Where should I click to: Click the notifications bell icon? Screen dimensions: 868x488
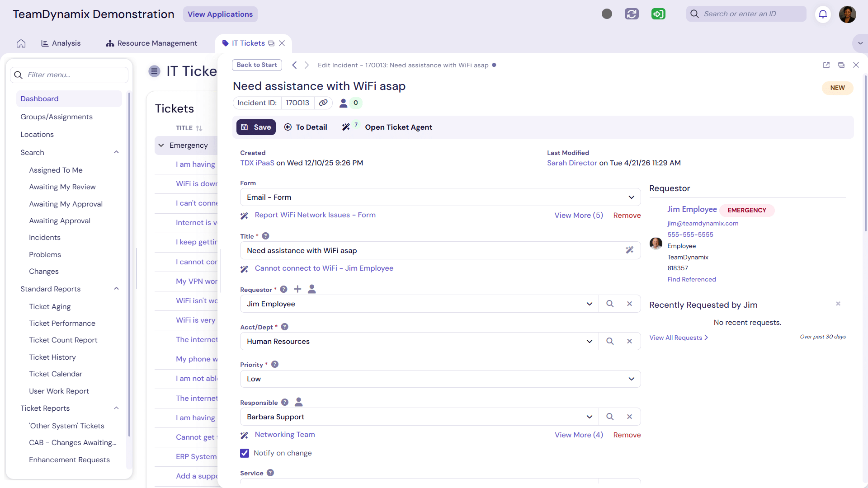click(823, 14)
